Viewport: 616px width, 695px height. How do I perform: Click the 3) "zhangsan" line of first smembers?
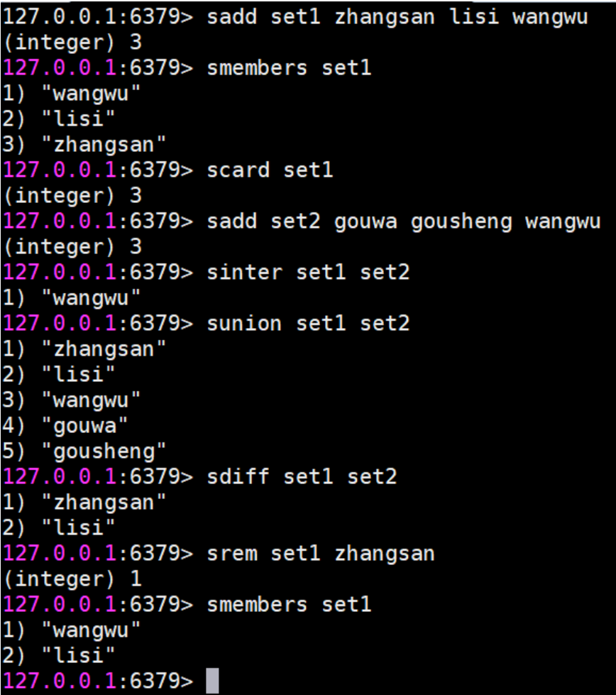pyautogui.click(x=84, y=145)
